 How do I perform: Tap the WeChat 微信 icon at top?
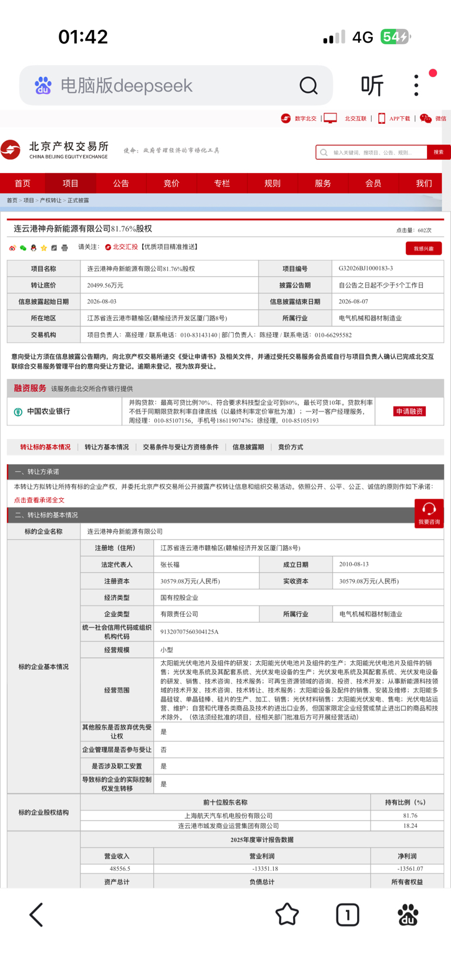click(426, 118)
